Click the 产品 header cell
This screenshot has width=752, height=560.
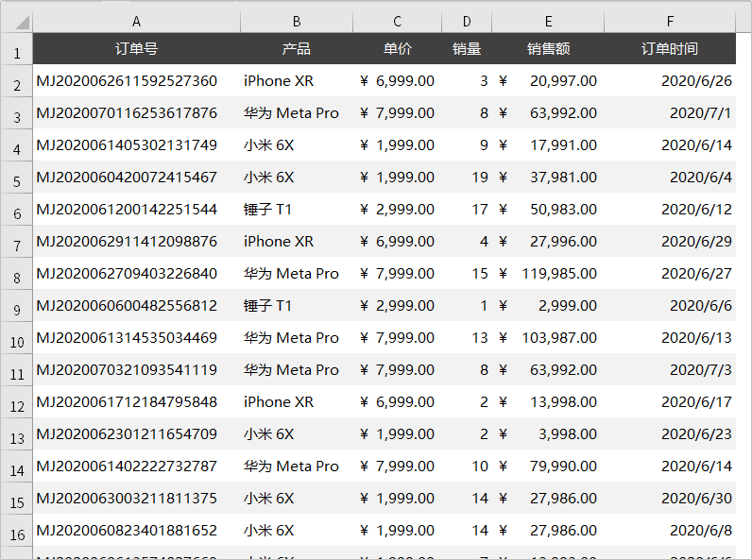(297, 49)
